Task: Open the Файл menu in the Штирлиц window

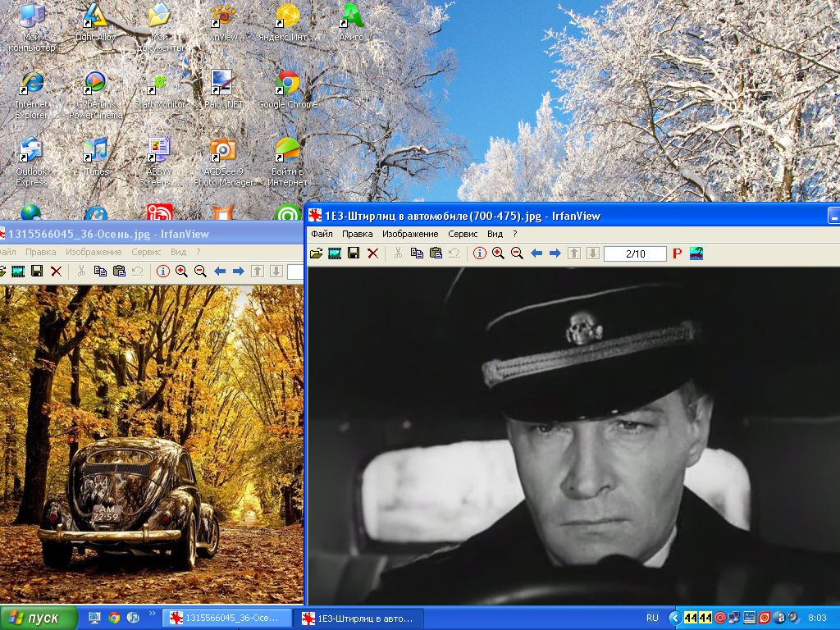Action: [322, 234]
